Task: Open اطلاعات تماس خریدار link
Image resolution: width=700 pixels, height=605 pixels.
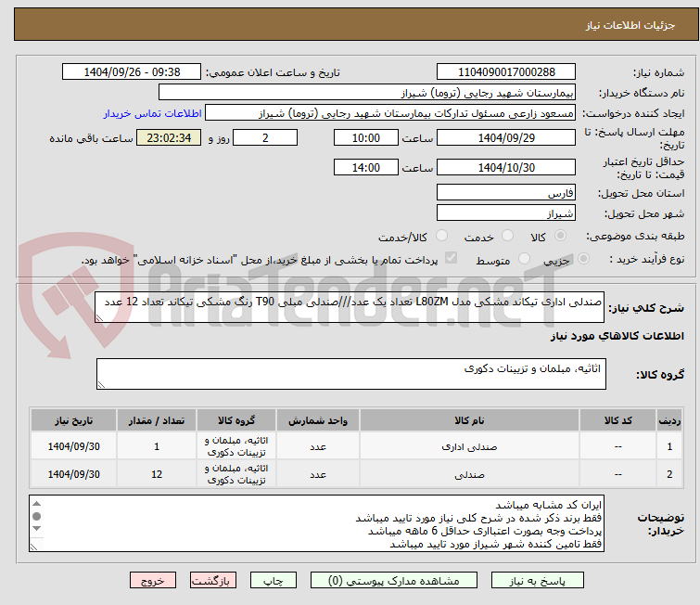Action: point(153,113)
